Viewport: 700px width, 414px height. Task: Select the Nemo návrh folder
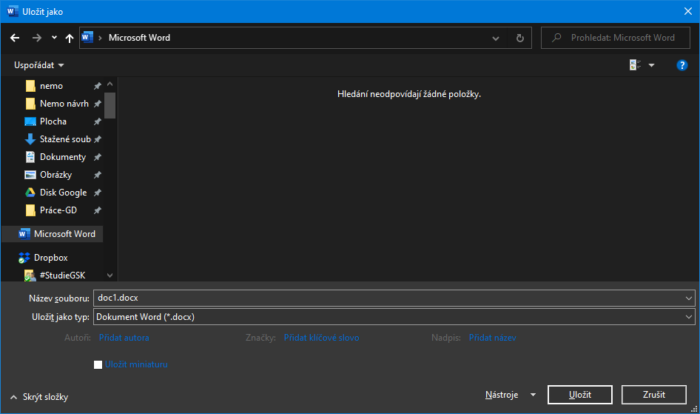(x=64, y=104)
